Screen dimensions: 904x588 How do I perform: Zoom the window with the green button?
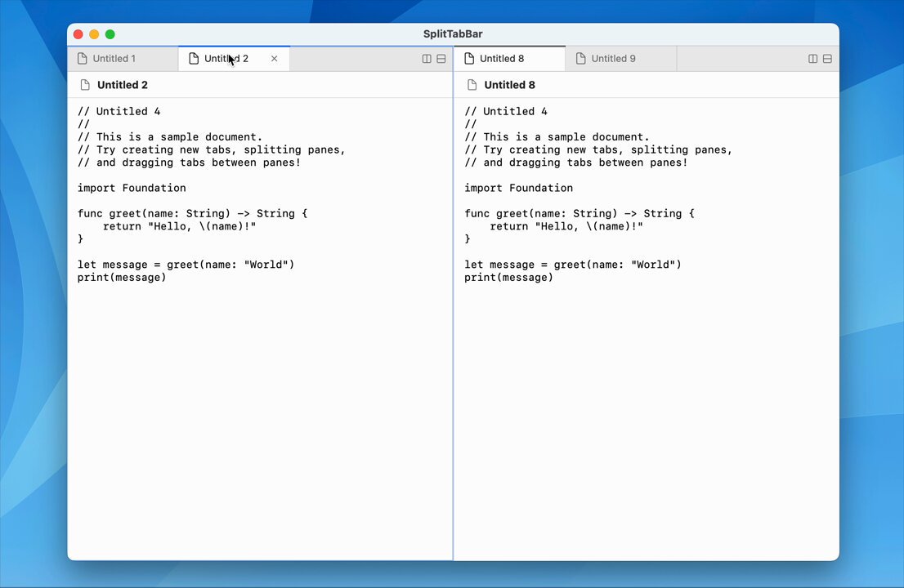110,34
